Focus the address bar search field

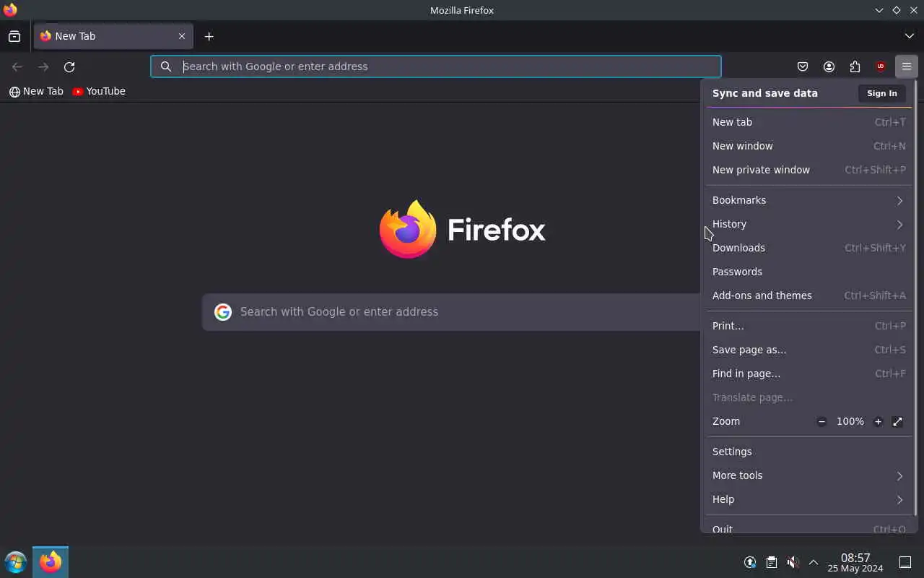436,66
